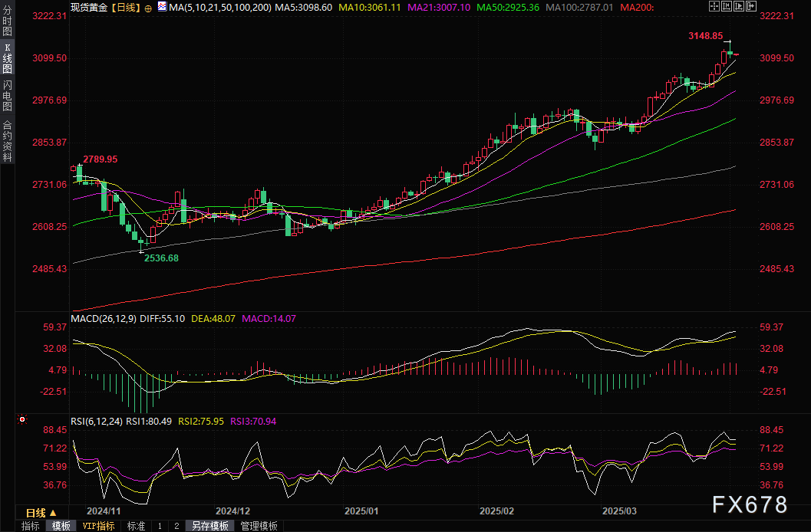Choose the 标准 template
Image resolution: width=811 pixels, height=532 pixels.
coord(136,526)
